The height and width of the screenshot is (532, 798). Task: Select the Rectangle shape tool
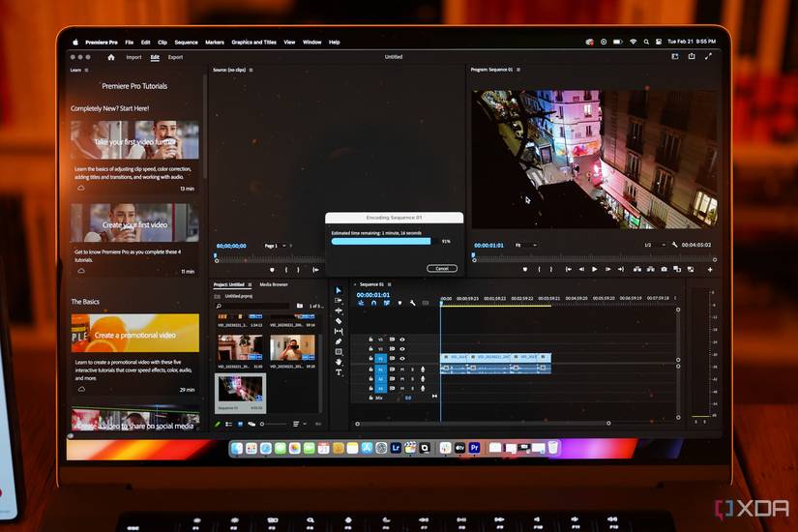point(339,352)
